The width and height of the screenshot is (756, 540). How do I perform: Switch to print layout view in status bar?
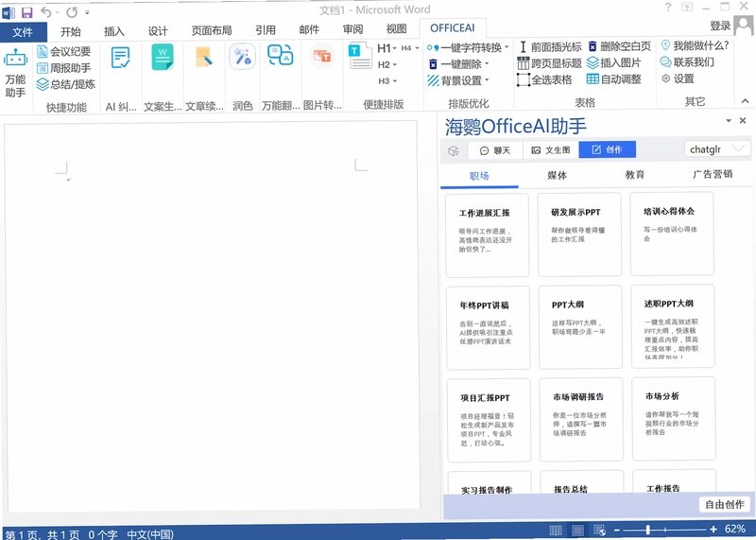tap(577, 531)
